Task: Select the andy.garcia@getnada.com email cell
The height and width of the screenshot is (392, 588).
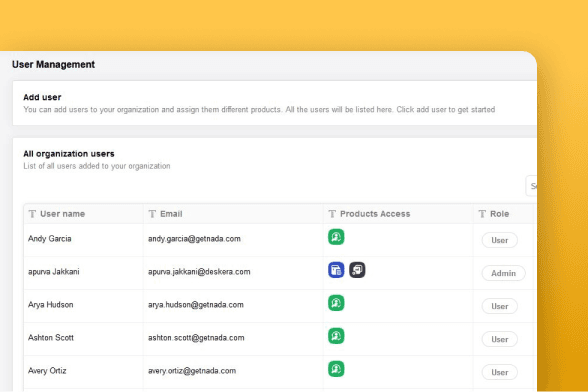Action: pos(233,240)
